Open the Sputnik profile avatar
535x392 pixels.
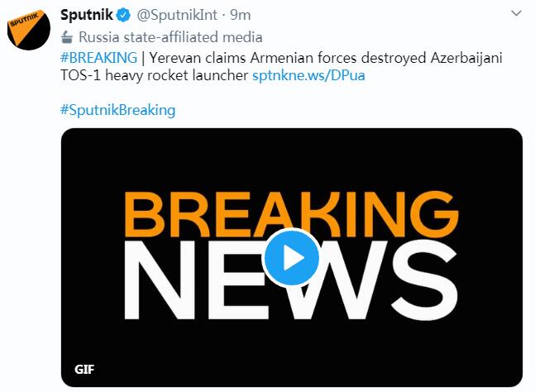point(27,35)
